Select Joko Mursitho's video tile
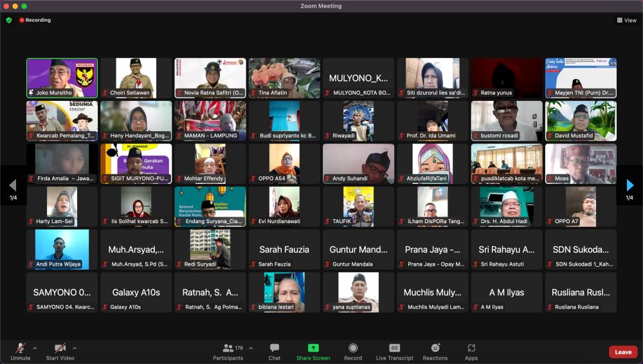 pyautogui.click(x=62, y=78)
